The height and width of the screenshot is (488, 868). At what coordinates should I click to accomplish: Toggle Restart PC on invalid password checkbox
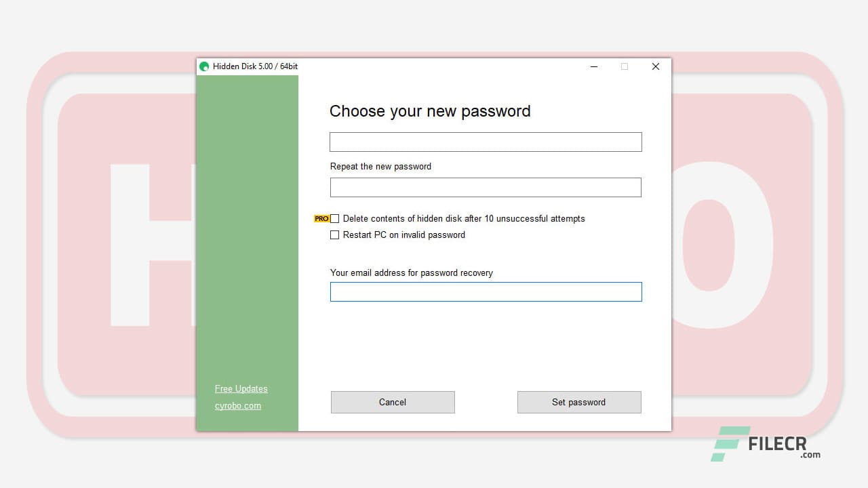click(x=335, y=235)
